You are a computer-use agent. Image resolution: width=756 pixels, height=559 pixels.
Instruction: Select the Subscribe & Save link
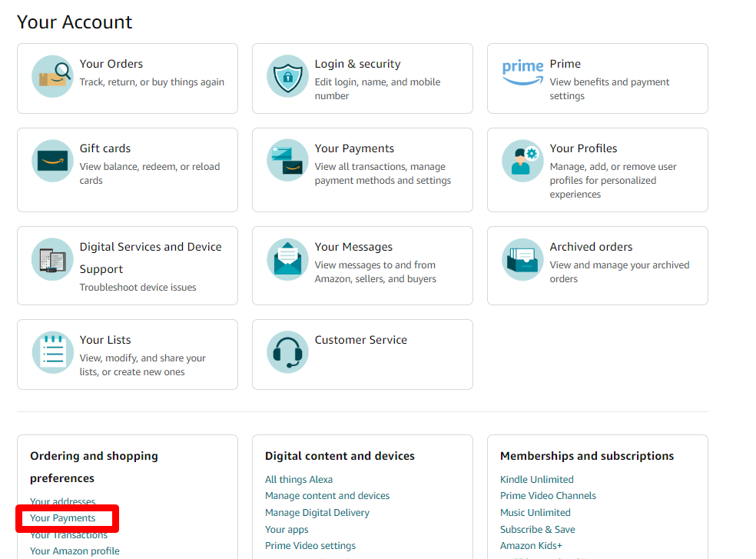538,530
